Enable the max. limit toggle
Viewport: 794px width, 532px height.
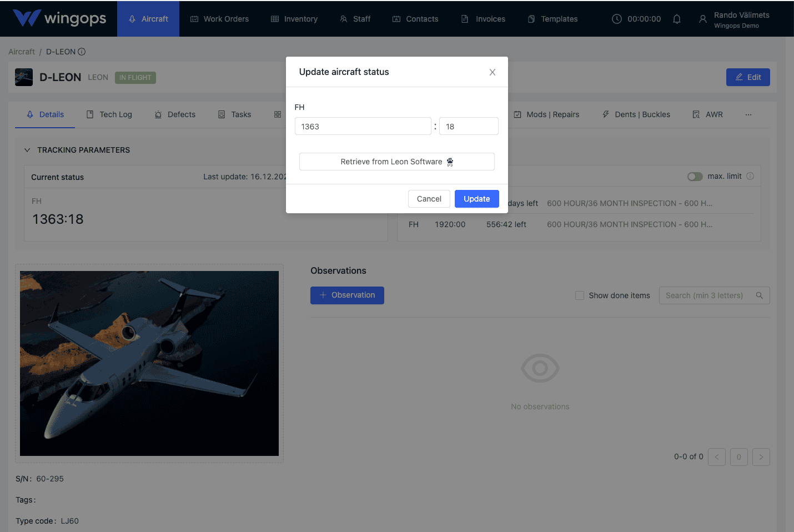coord(695,176)
